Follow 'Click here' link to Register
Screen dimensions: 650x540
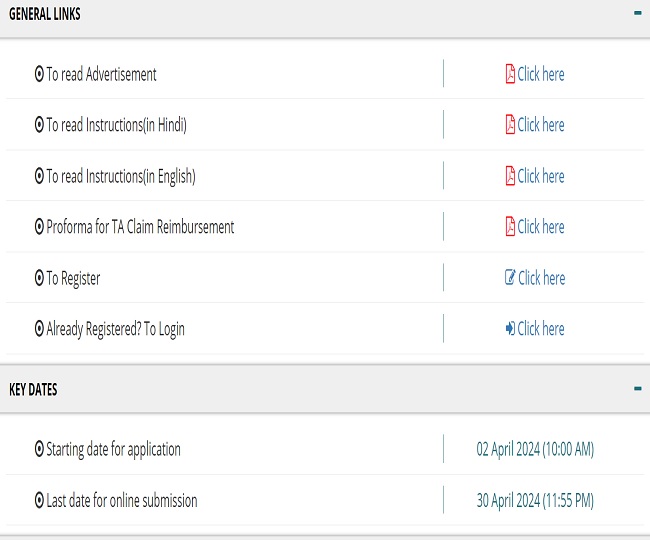541,278
